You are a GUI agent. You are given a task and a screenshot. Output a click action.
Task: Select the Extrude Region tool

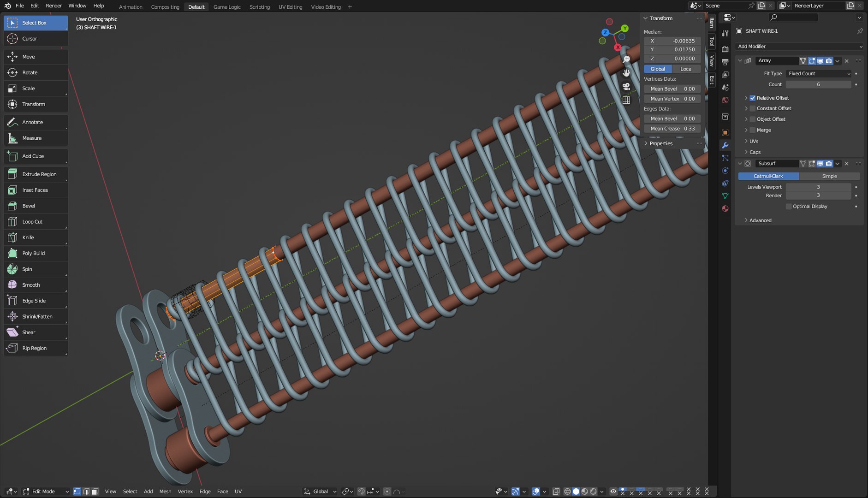(x=36, y=174)
